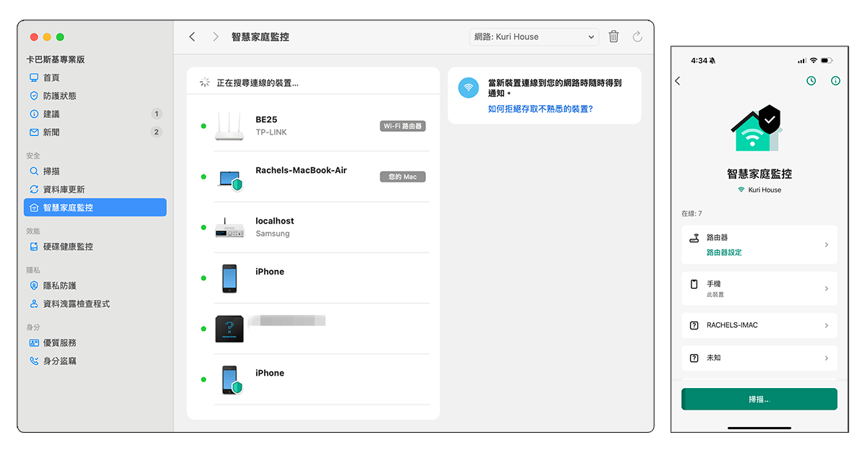
Task: Go forward with the right chevron in the toolbar
Action: 216,37
